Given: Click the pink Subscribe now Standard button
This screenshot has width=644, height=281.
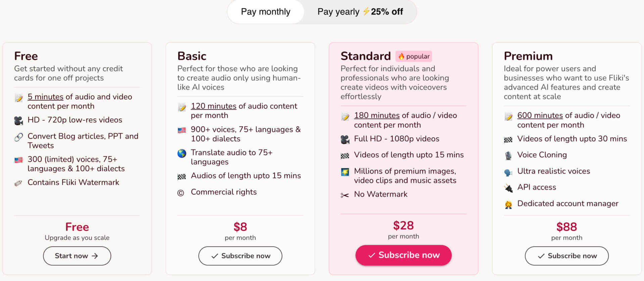Looking at the screenshot, I should click(403, 255).
